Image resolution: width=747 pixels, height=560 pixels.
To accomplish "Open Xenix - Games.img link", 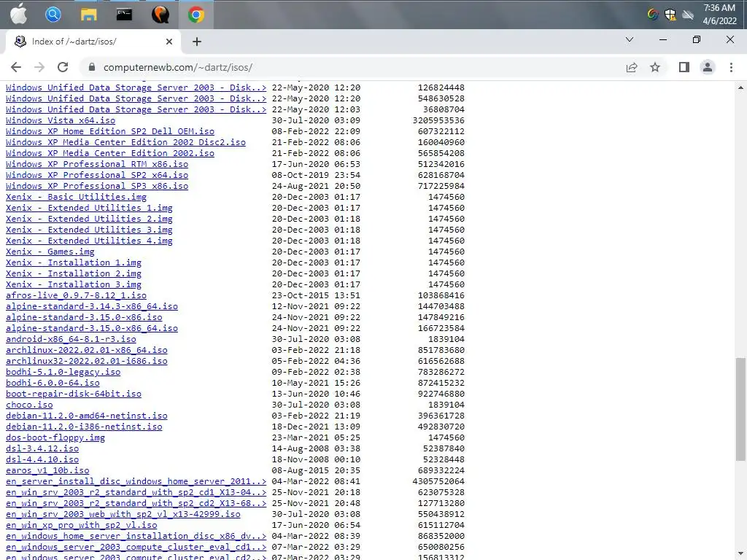I will point(50,252).
